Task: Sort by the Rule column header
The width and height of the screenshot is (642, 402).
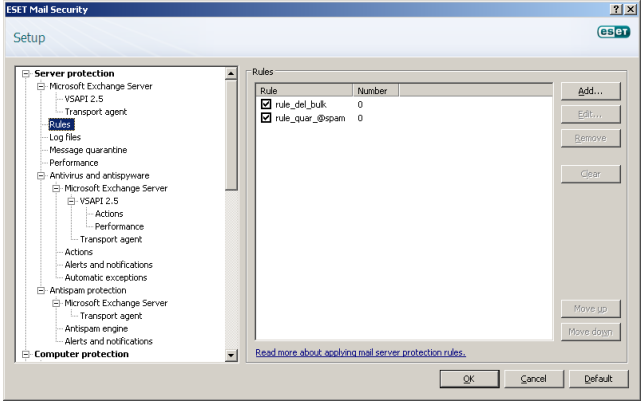Action: coord(304,90)
